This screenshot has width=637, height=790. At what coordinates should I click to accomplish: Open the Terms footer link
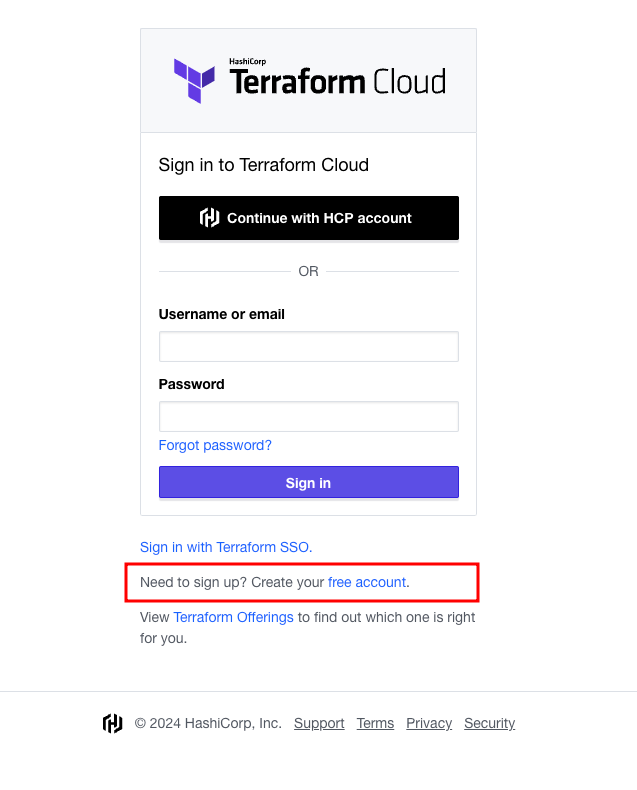click(x=375, y=723)
